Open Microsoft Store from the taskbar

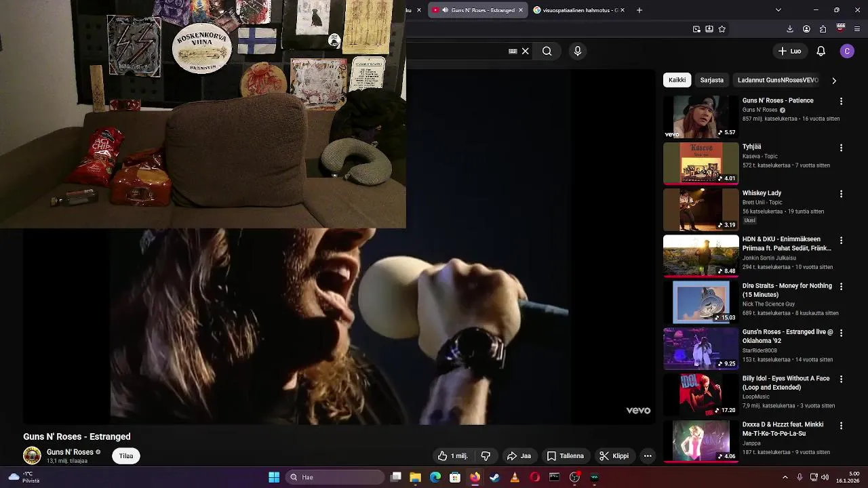(x=455, y=477)
